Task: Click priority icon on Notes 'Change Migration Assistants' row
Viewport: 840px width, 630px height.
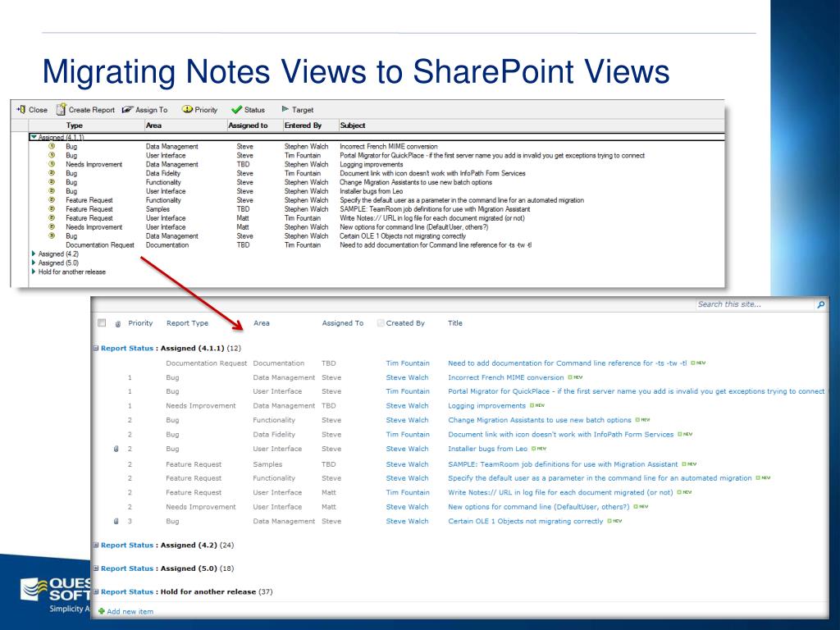Action: [52, 182]
